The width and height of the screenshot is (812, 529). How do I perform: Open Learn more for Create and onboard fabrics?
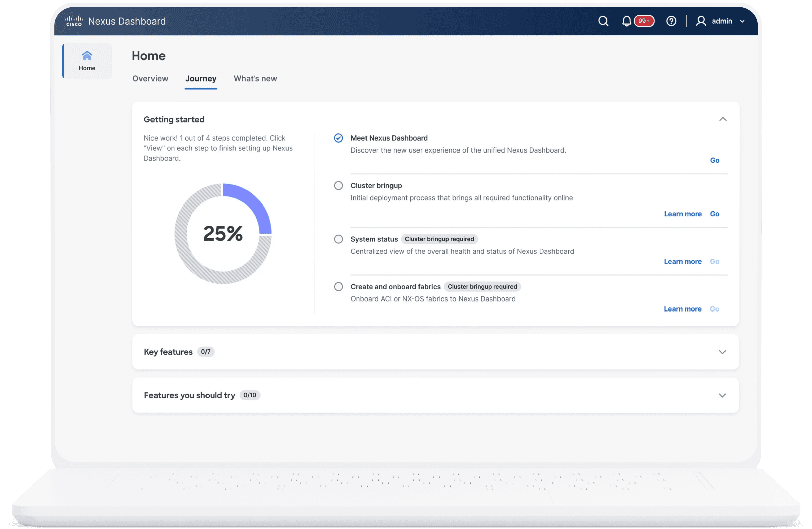pyautogui.click(x=682, y=309)
